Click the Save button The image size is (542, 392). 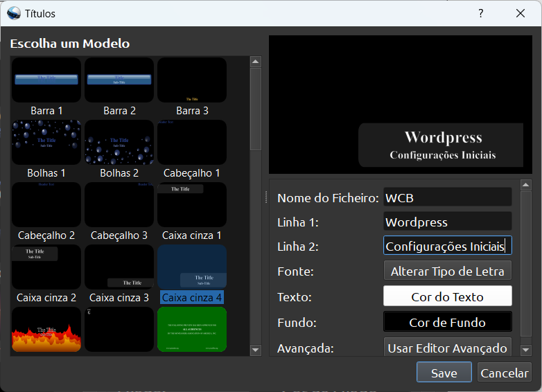coord(444,373)
